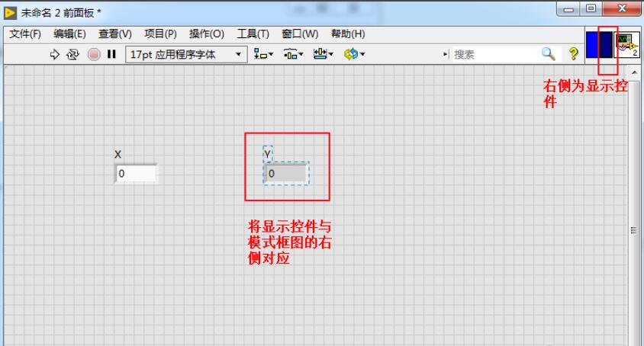This screenshot has width=644, height=346.
Task: Click the Run Continuously button
Action: tap(72, 54)
